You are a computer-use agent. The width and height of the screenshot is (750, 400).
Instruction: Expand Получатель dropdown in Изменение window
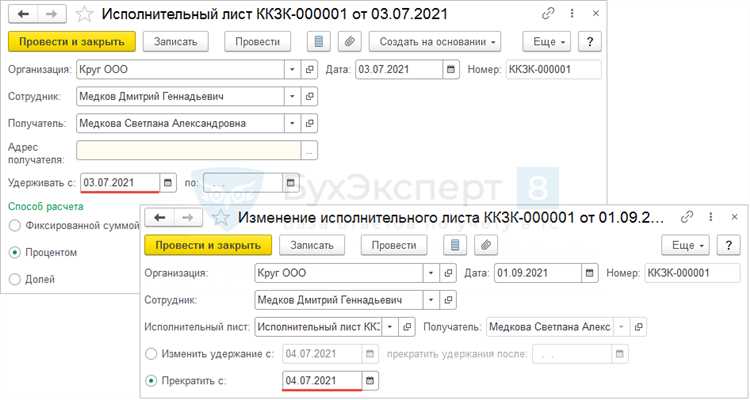pyautogui.click(x=621, y=327)
